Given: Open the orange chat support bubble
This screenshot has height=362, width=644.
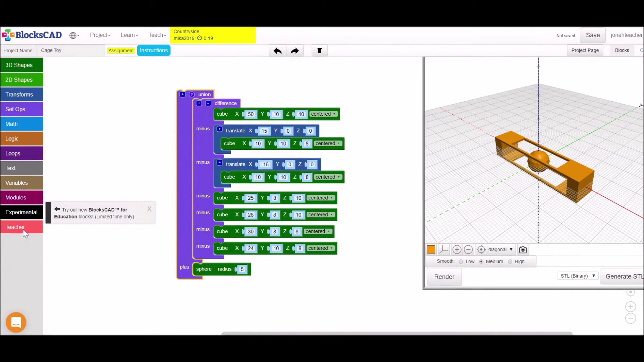Looking at the screenshot, I should [x=16, y=322].
